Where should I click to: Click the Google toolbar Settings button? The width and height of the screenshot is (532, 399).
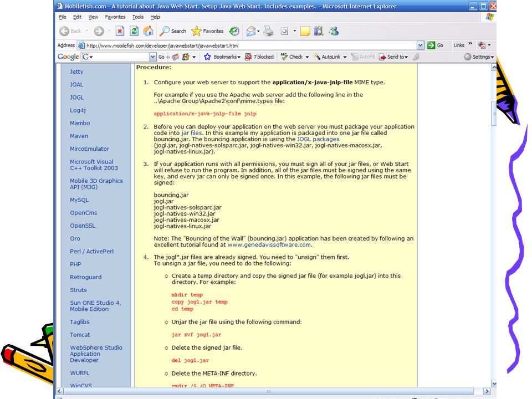point(479,57)
